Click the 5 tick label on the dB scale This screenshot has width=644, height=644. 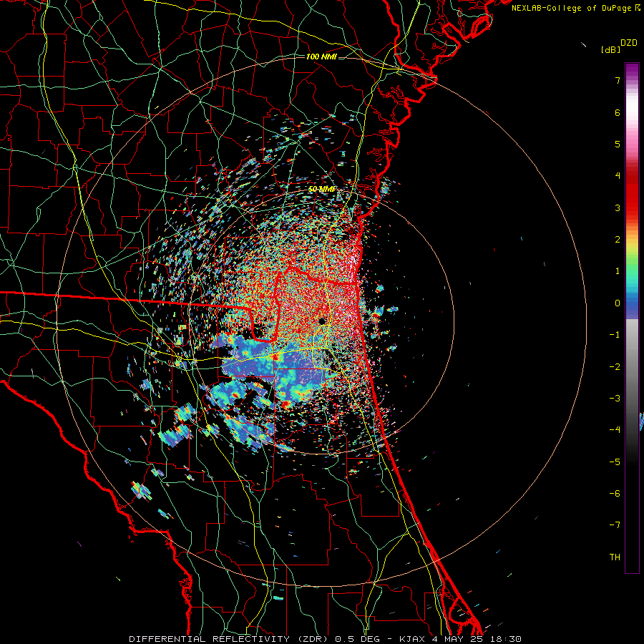click(618, 144)
